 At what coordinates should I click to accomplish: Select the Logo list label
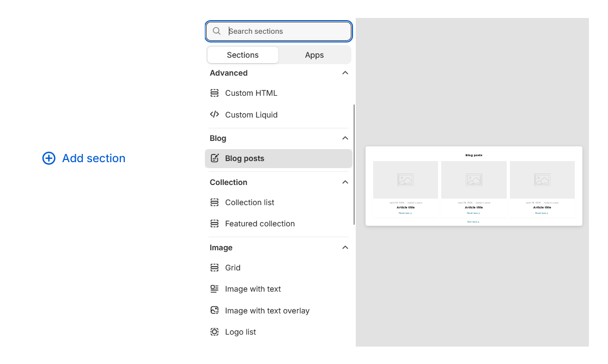[x=240, y=332]
